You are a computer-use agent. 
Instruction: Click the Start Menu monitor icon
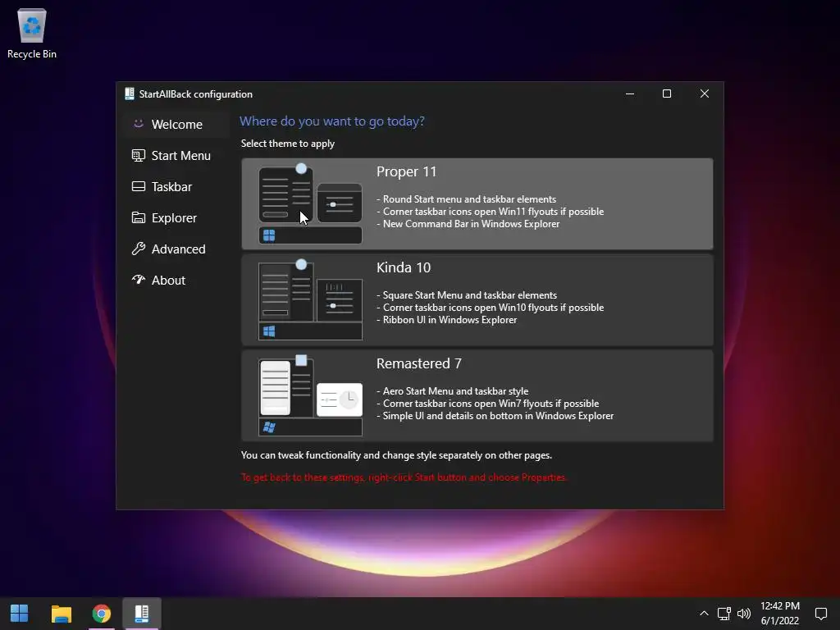tap(138, 155)
